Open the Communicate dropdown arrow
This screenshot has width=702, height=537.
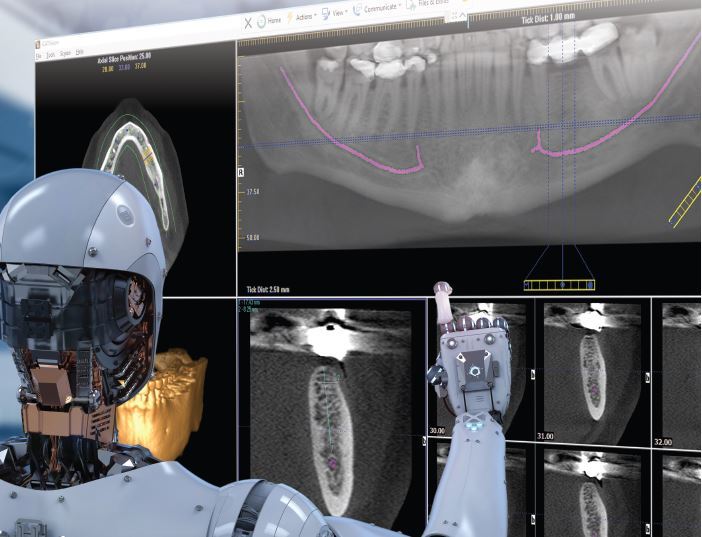click(399, 6)
